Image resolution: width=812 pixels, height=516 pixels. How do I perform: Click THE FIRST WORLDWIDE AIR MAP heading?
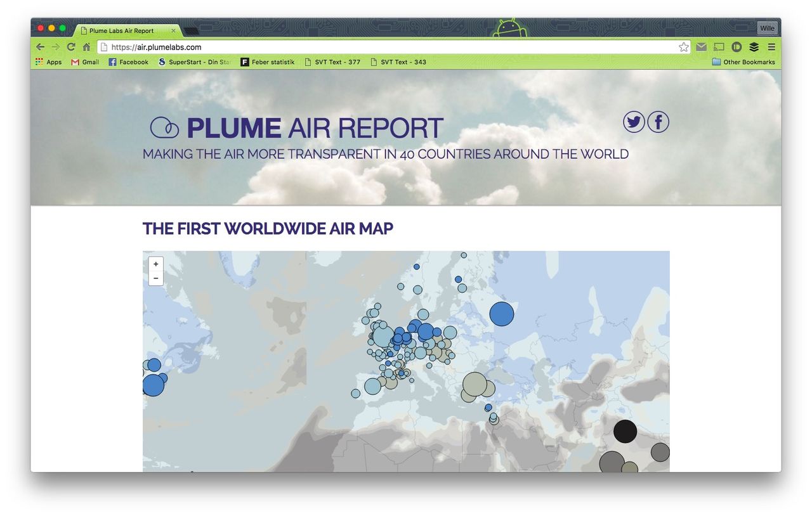[x=268, y=229]
